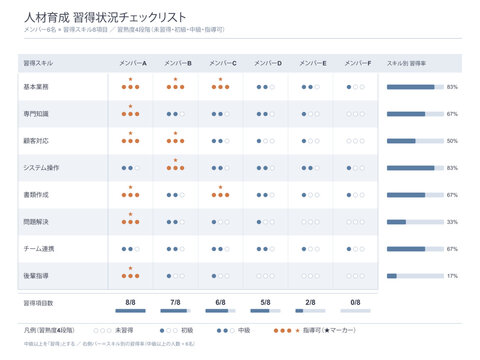This screenshot has width=480, height=360.
Task: Click Member A's orange dots for 専門知識
Action: (x=130, y=114)
